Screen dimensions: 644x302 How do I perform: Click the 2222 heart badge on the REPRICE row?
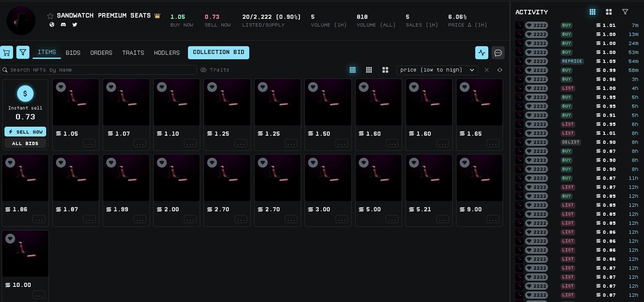536,61
